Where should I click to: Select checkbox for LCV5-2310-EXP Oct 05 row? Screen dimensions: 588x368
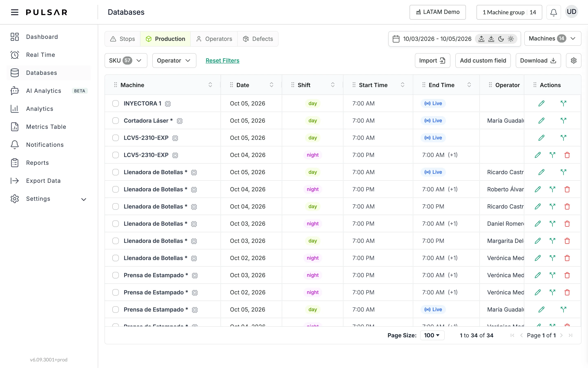(x=115, y=138)
